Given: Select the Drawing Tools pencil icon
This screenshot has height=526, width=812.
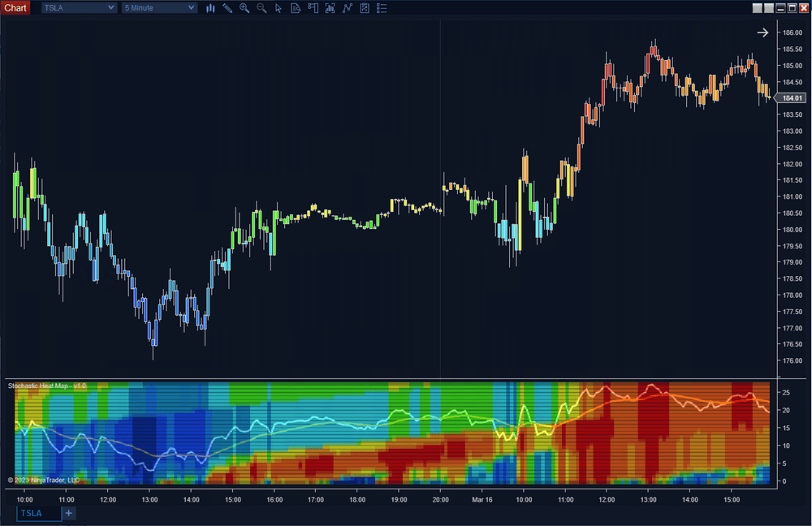Looking at the screenshot, I should tap(227, 8).
